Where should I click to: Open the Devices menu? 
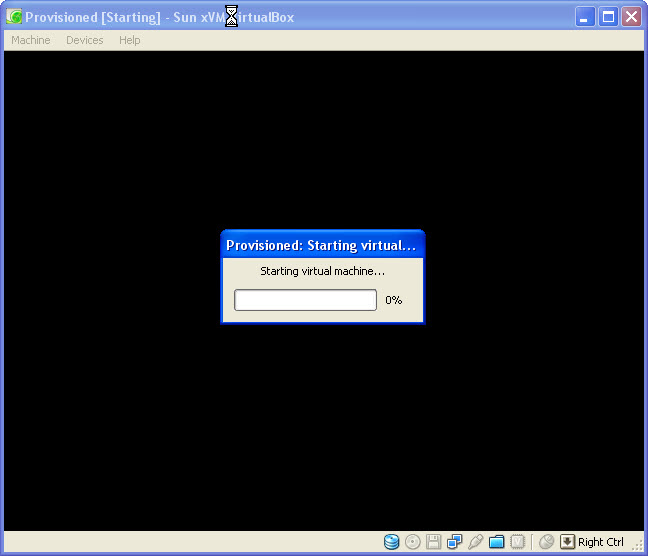pyautogui.click(x=85, y=40)
